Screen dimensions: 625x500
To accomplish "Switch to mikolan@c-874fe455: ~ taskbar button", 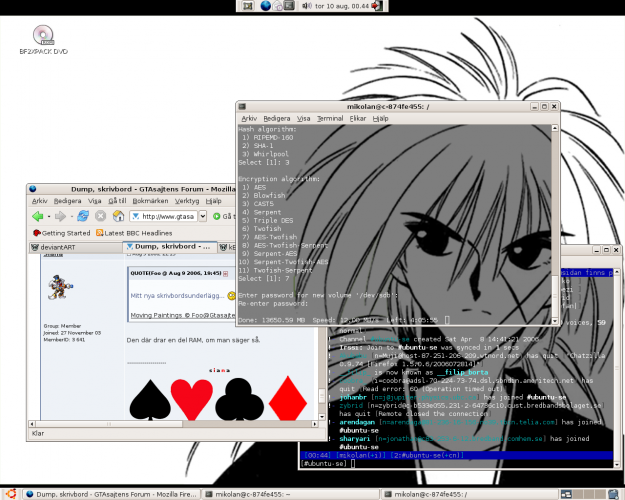I will point(290,494).
